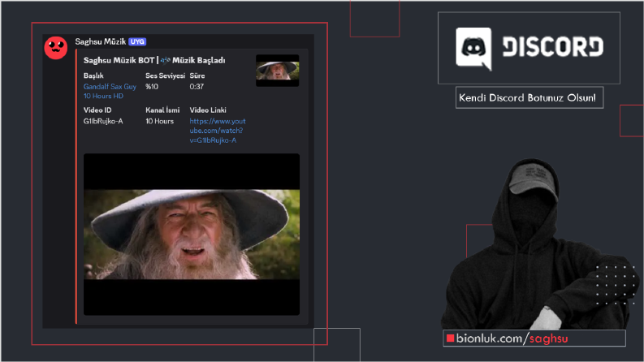Click the Kendi Discord Botunuz Olsun! banner

(529, 97)
